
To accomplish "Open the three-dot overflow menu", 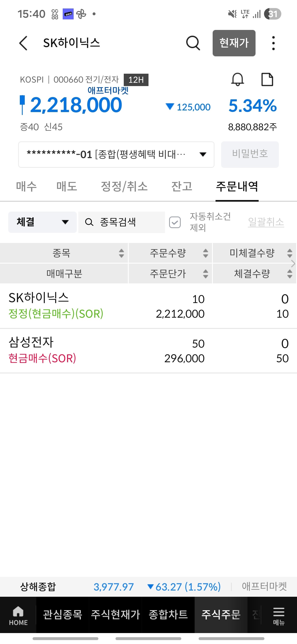I will (x=273, y=43).
